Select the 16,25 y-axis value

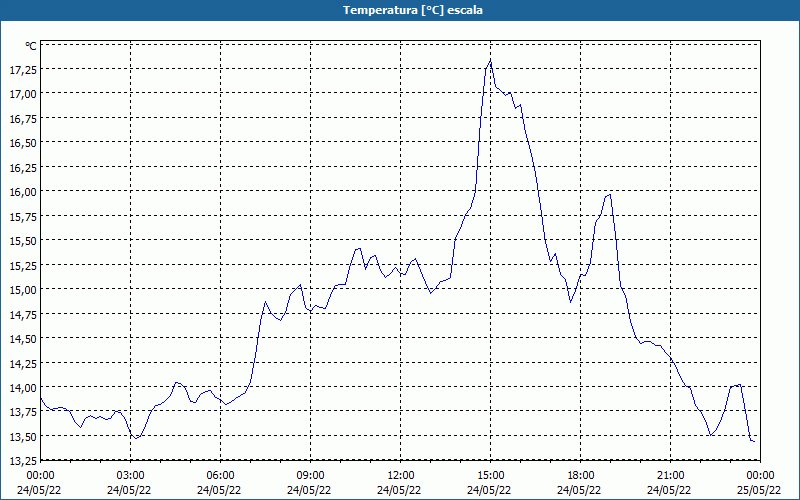pos(23,167)
